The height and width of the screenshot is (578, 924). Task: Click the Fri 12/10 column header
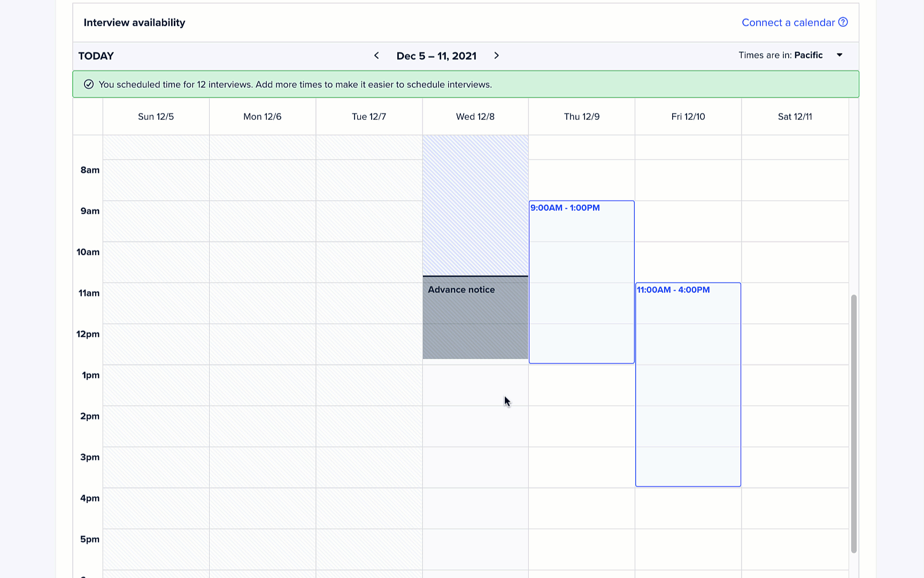coord(688,117)
